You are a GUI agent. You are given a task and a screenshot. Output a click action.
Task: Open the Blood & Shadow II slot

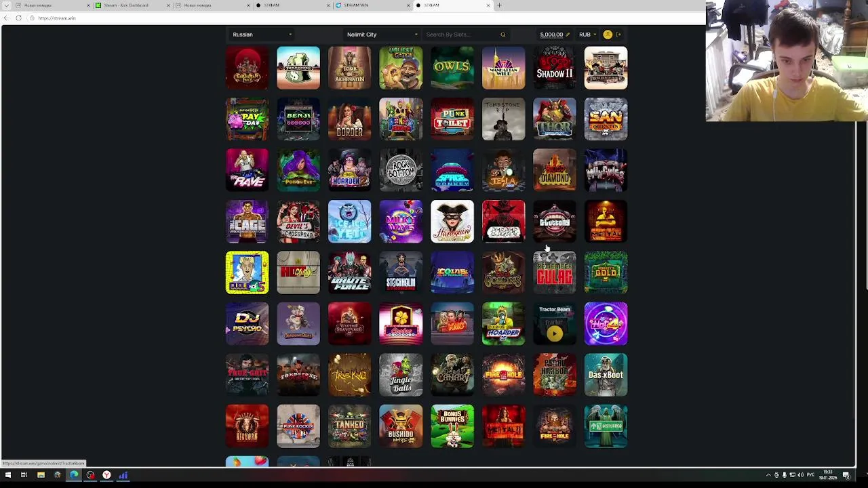[x=555, y=68]
